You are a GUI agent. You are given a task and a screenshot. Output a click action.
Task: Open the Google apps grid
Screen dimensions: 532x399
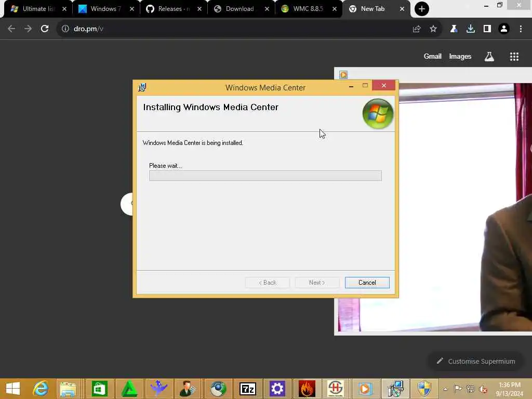(514, 57)
